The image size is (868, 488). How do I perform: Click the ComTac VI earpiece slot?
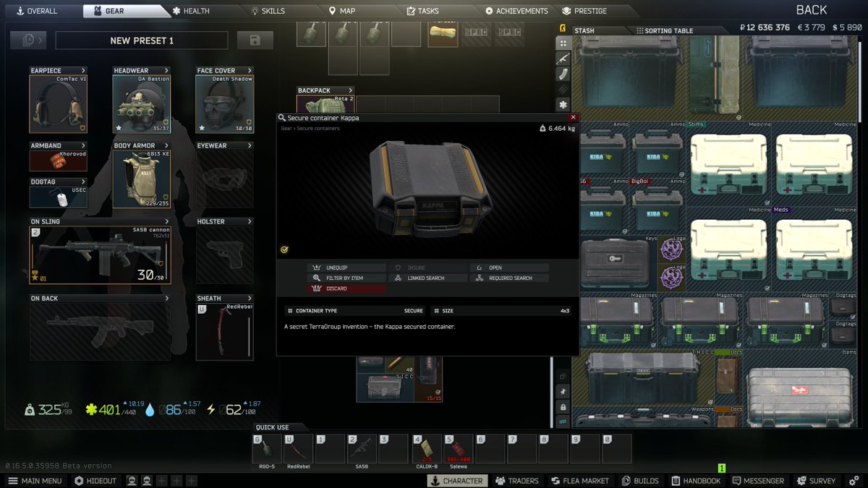coord(58,103)
